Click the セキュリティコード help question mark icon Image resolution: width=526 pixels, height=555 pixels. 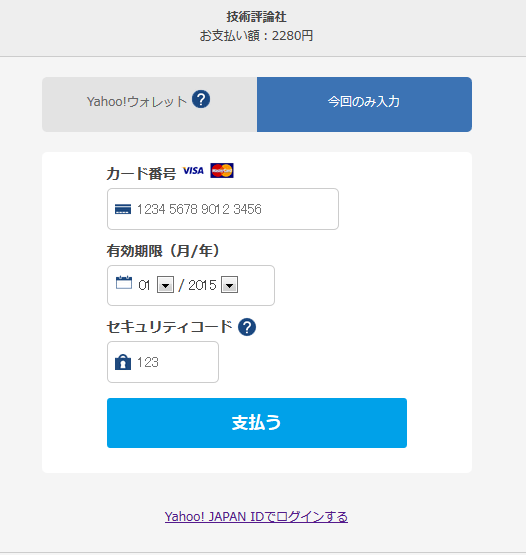click(247, 327)
